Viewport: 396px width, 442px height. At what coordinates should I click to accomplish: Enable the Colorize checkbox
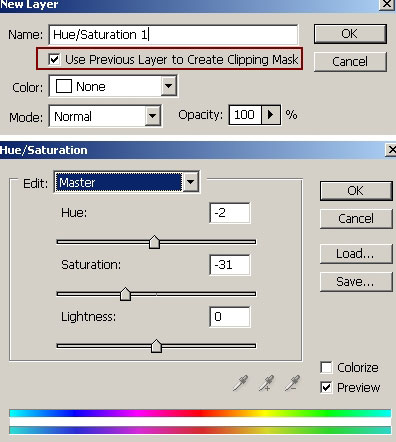[x=326, y=367]
